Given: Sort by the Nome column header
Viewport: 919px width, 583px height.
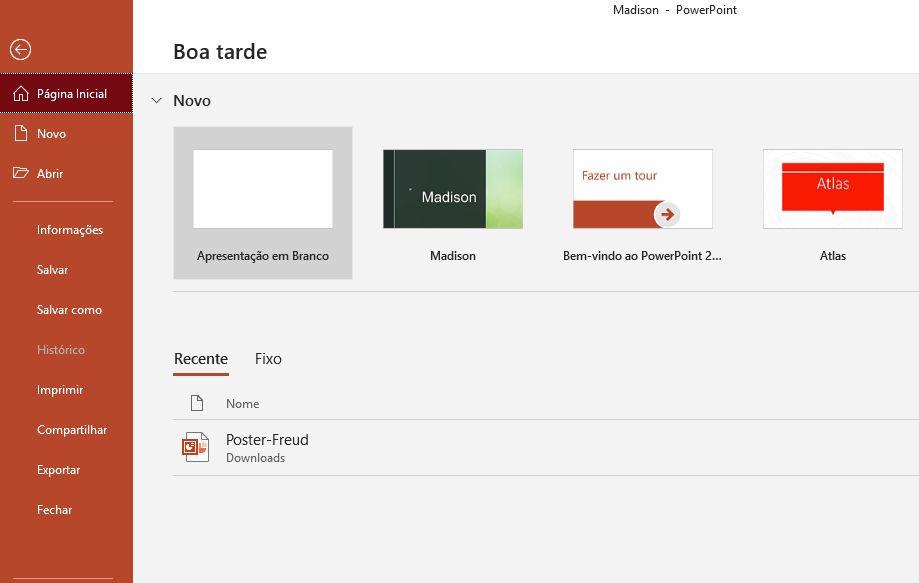Looking at the screenshot, I should (243, 404).
